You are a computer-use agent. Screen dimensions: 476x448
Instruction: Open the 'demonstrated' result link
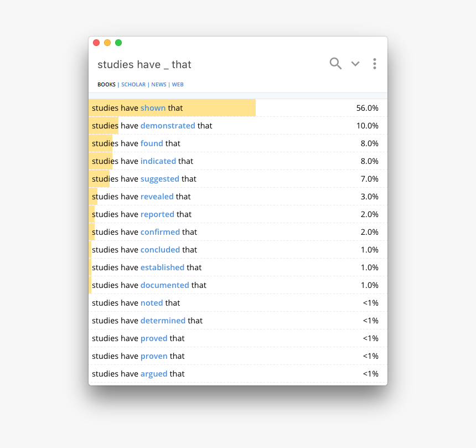(167, 126)
